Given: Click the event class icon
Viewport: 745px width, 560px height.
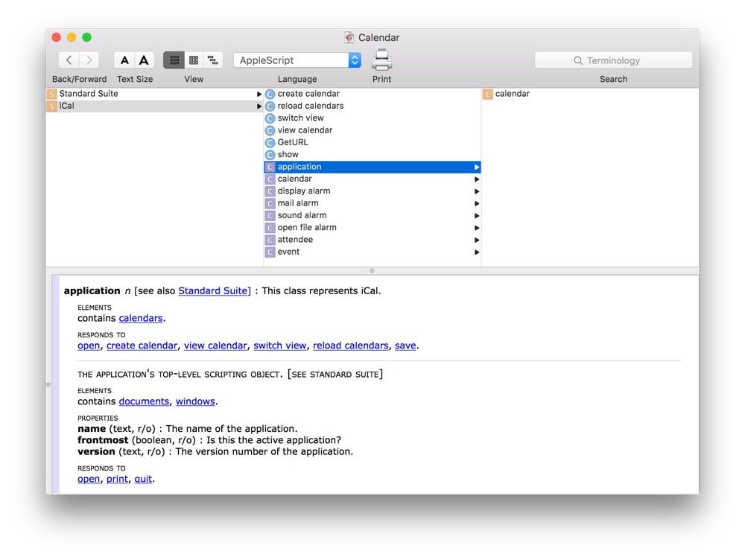Looking at the screenshot, I should tap(270, 252).
